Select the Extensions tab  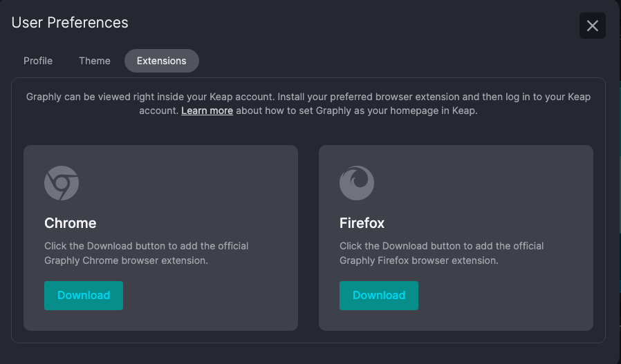pyautogui.click(x=161, y=61)
